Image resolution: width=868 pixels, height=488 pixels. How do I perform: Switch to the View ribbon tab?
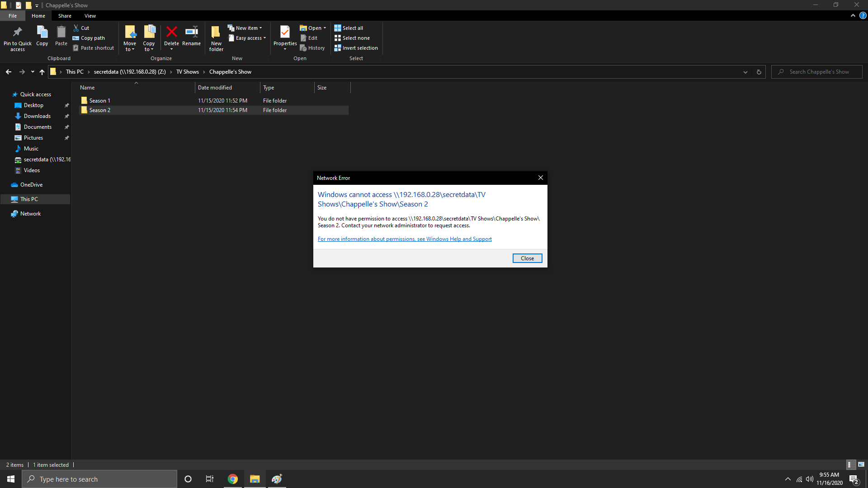[90, 16]
